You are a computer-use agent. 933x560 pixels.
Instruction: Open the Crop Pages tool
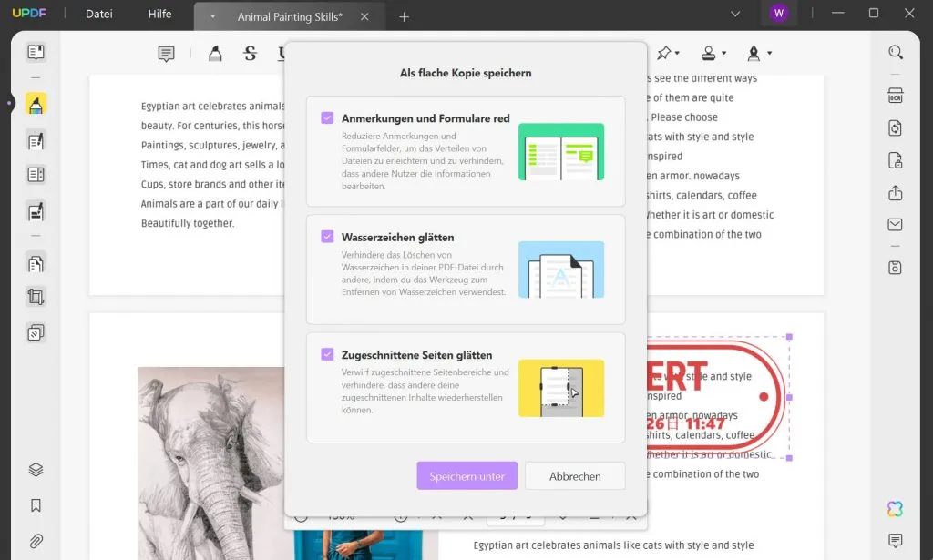(35, 297)
